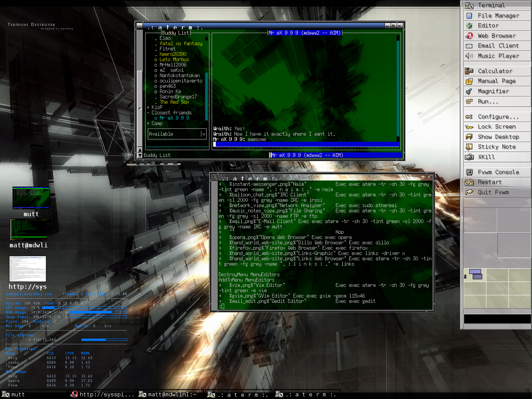Click the Terminal icon in the menu
The width and height of the screenshot is (532, 399).
pos(469,5)
